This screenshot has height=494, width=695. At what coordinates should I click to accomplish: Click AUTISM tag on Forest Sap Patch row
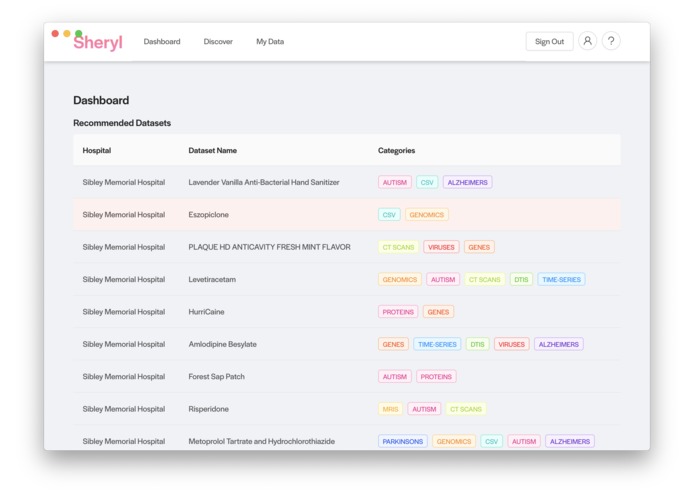(x=394, y=376)
